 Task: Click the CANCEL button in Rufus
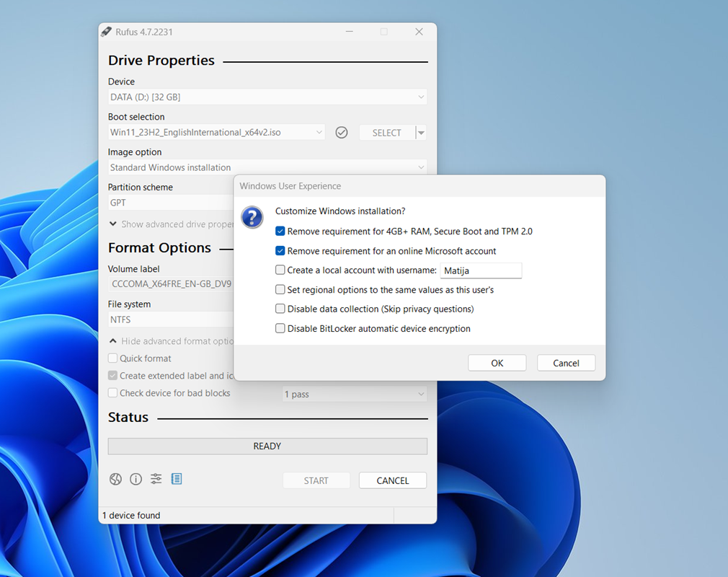tap(393, 480)
